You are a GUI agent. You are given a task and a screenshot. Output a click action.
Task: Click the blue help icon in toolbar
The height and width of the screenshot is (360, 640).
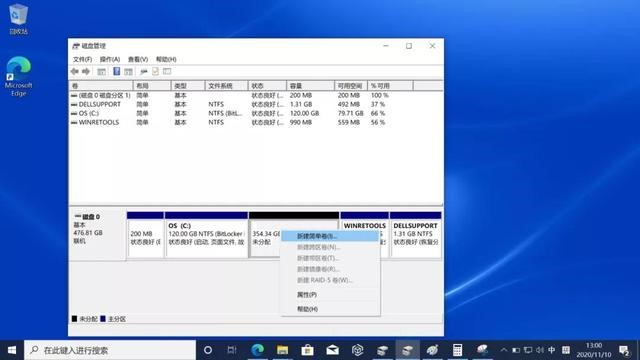(116, 71)
